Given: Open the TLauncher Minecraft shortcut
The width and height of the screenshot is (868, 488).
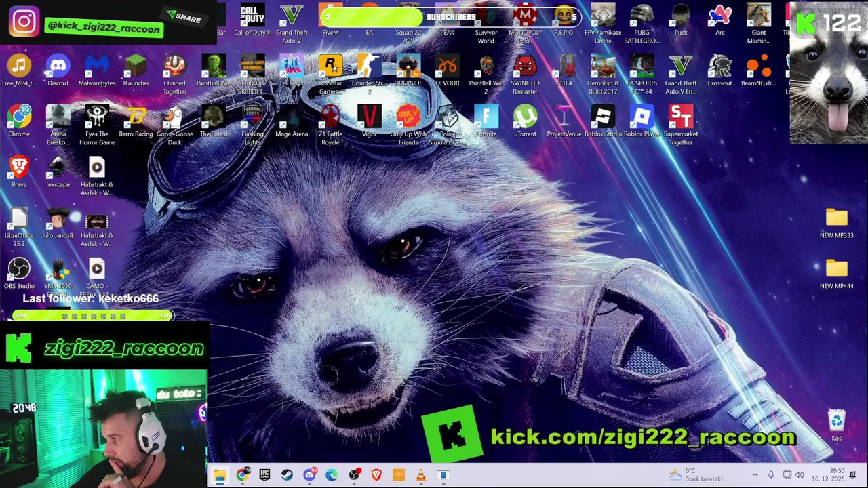Looking at the screenshot, I should [136, 70].
